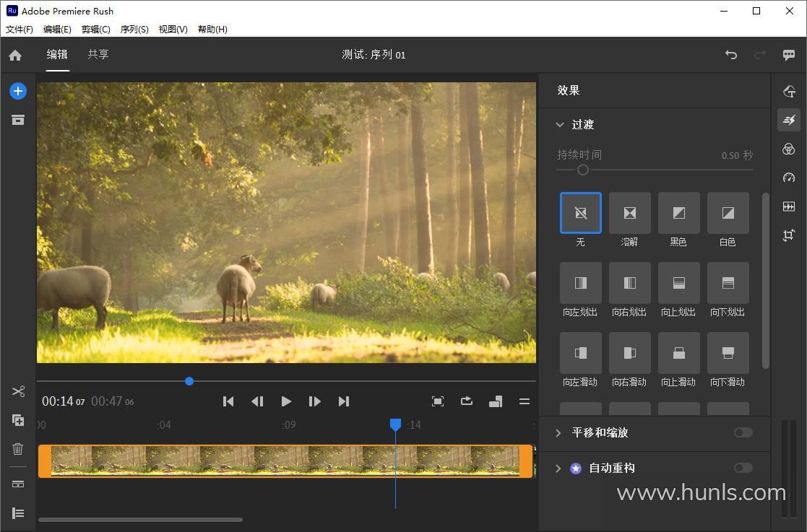807x532 pixels.
Task: Click the timeline playhead marker
Action: [x=395, y=424]
